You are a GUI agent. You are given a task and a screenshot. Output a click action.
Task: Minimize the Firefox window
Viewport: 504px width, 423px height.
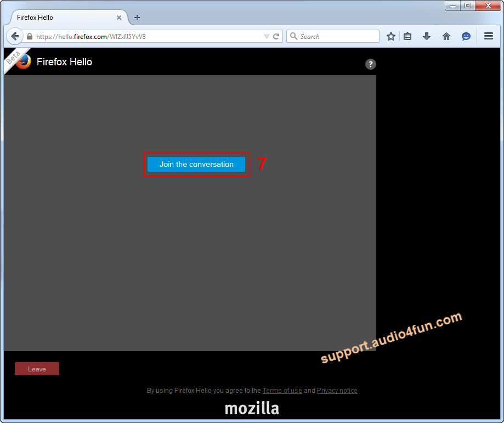click(453, 6)
